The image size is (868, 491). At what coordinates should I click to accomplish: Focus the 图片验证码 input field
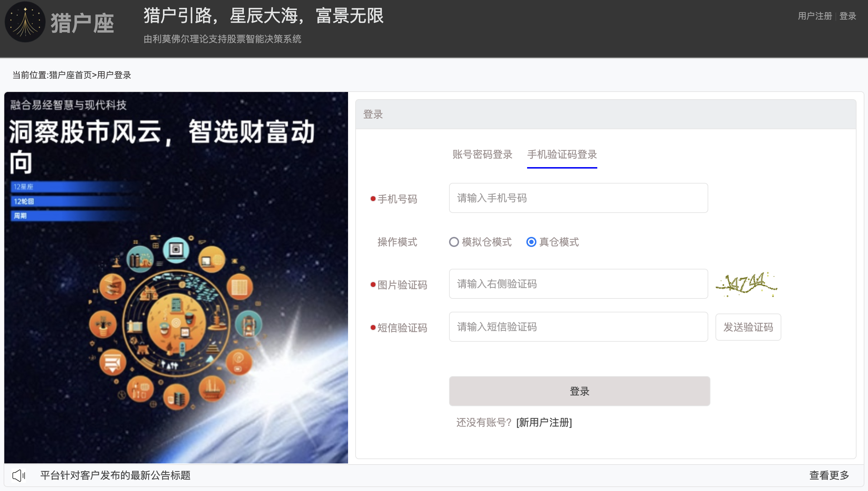click(x=578, y=284)
